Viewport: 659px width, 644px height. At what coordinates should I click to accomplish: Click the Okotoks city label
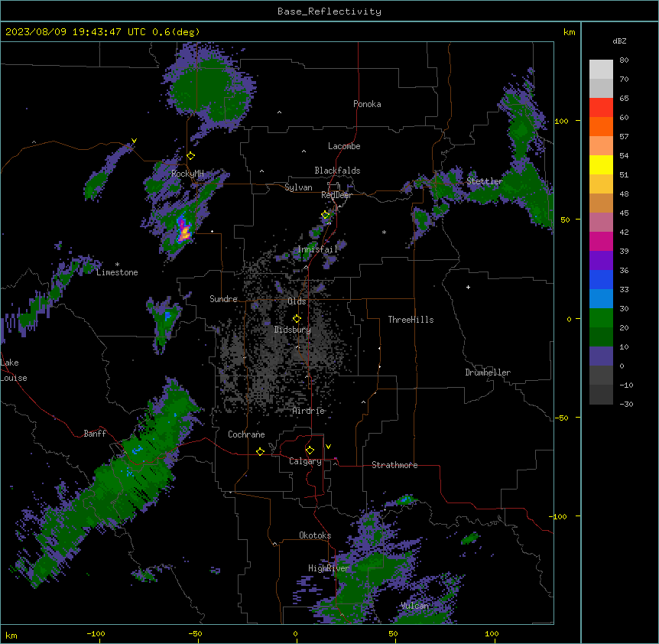coord(315,535)
